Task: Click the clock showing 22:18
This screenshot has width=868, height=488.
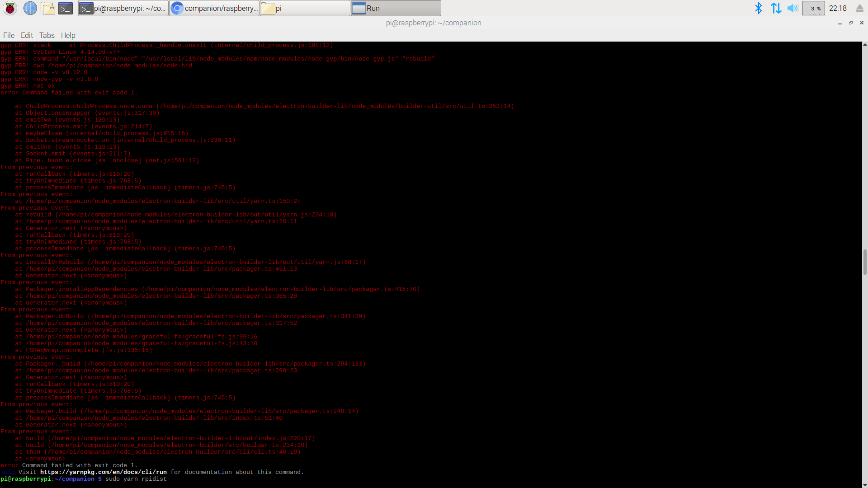Action: click(x=838, y=8)
